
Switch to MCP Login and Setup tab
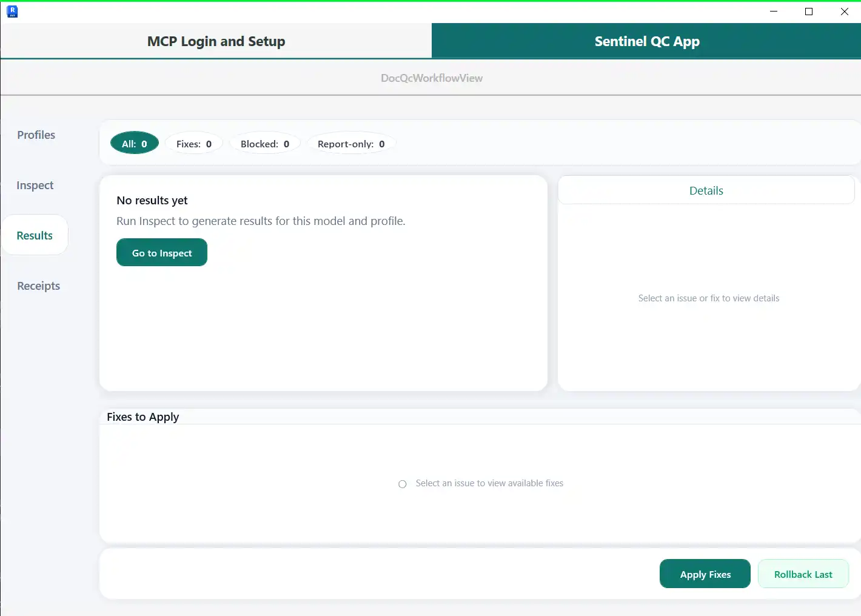point(216,41)
